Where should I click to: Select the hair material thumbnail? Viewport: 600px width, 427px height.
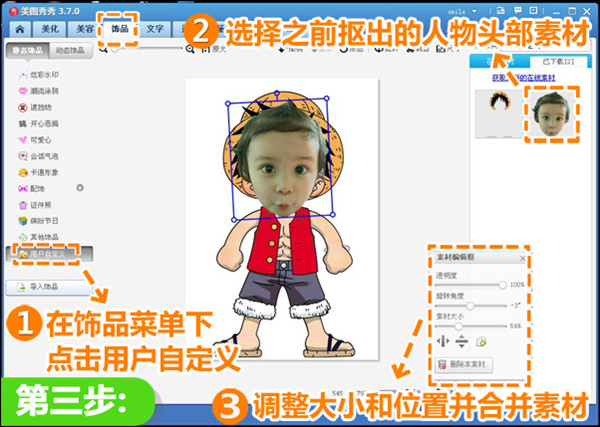coord(499,114)
